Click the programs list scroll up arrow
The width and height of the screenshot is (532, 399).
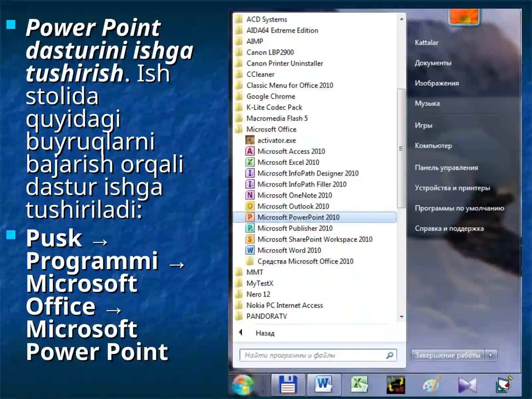pos(401,19)
